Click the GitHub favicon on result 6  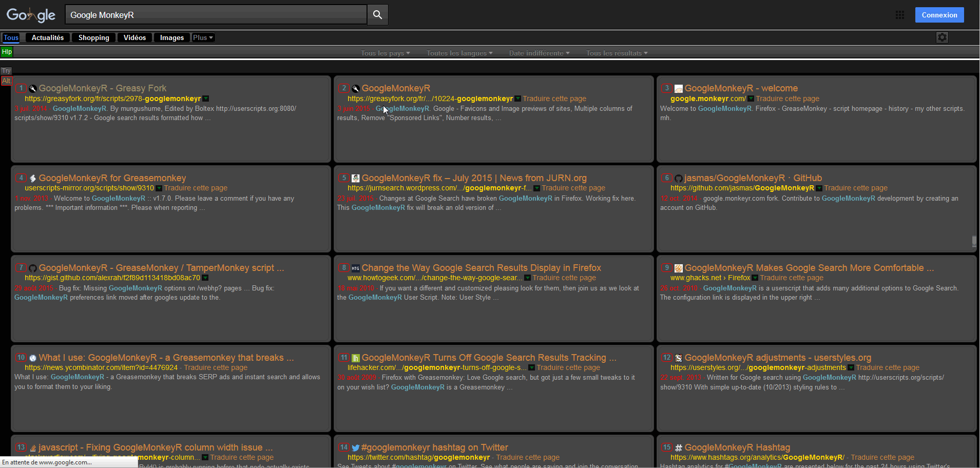pos(678,179)
